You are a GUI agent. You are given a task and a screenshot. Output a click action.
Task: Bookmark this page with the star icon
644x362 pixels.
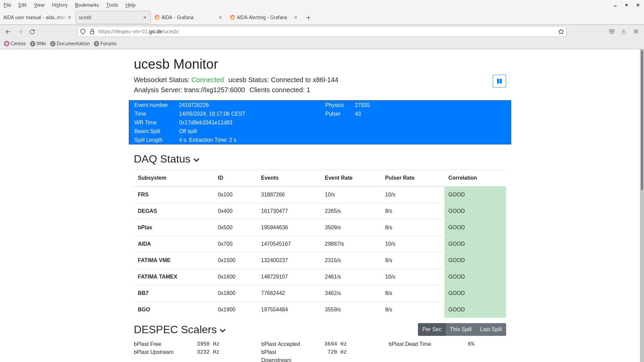[x=561, y=32]
